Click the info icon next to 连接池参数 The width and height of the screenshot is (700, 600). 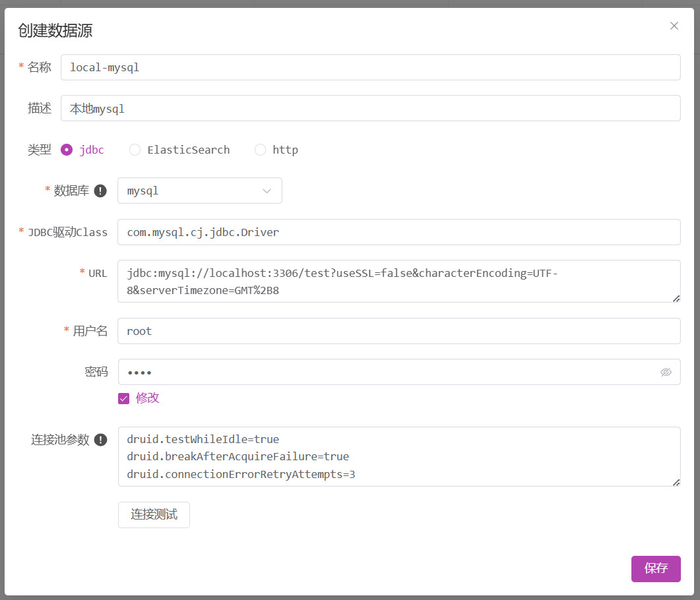point(101,440)
